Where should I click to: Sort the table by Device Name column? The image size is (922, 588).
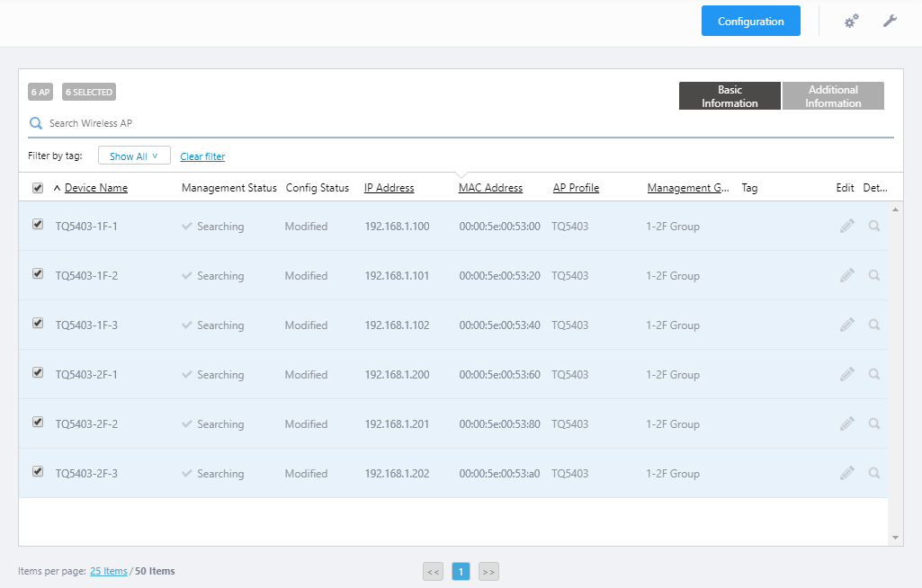tap(96, 188)
